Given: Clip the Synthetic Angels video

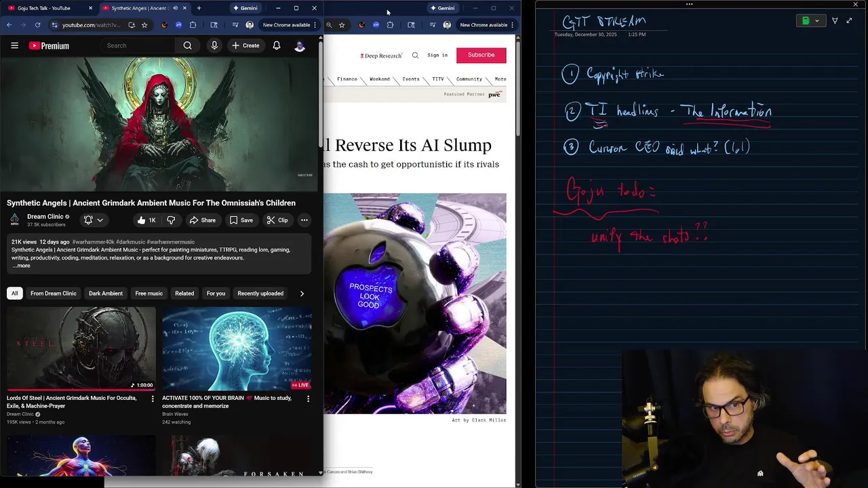Looking at the screenshot, I should [x=277, y=220].
